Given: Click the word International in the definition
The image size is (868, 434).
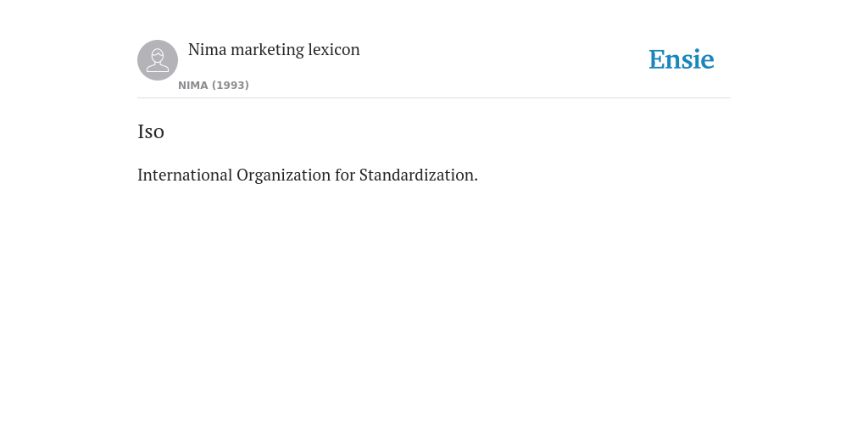Looking at the screenshot, I should (185, 175).
